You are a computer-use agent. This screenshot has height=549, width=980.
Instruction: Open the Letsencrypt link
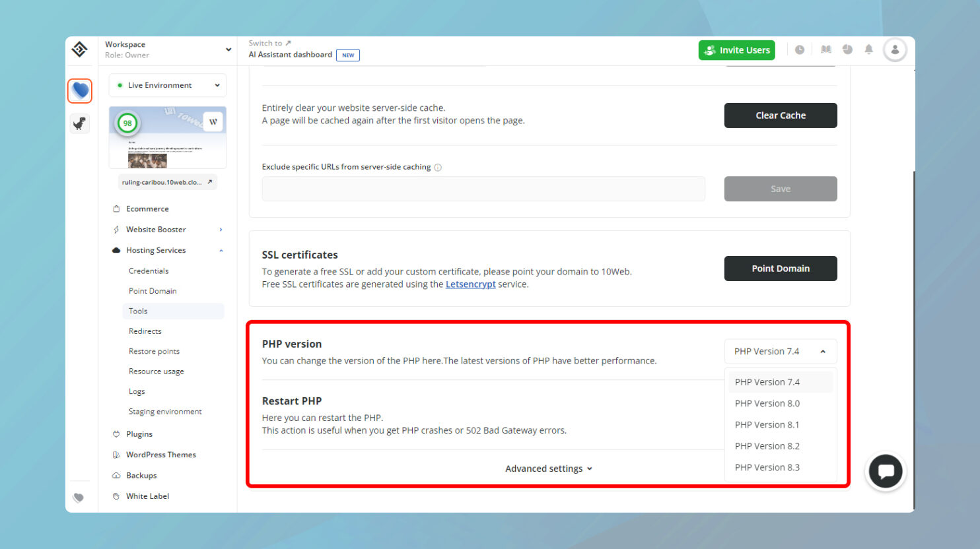click(470, 284)
